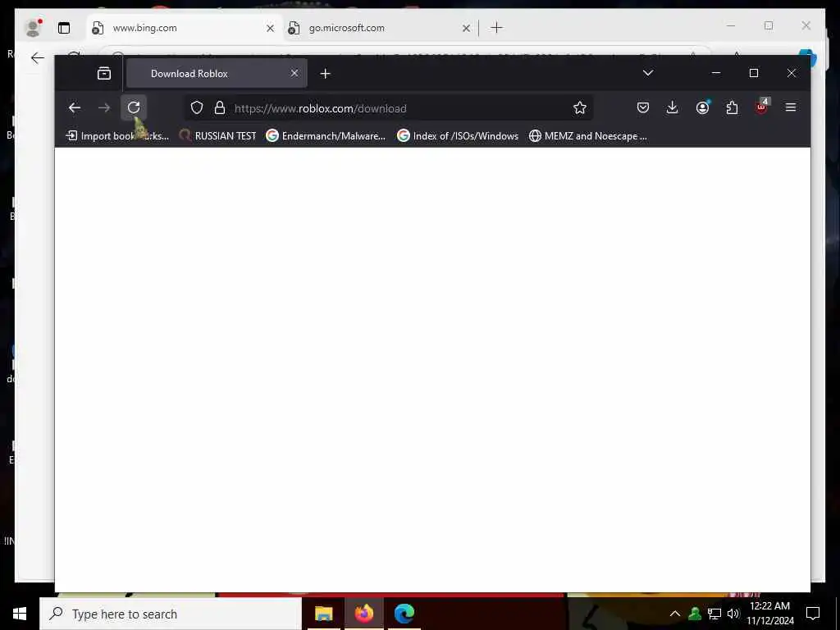Close the Download Roblox tab
Image resolution: width=840 pixels, height=630 pixels.
[294, 73]
